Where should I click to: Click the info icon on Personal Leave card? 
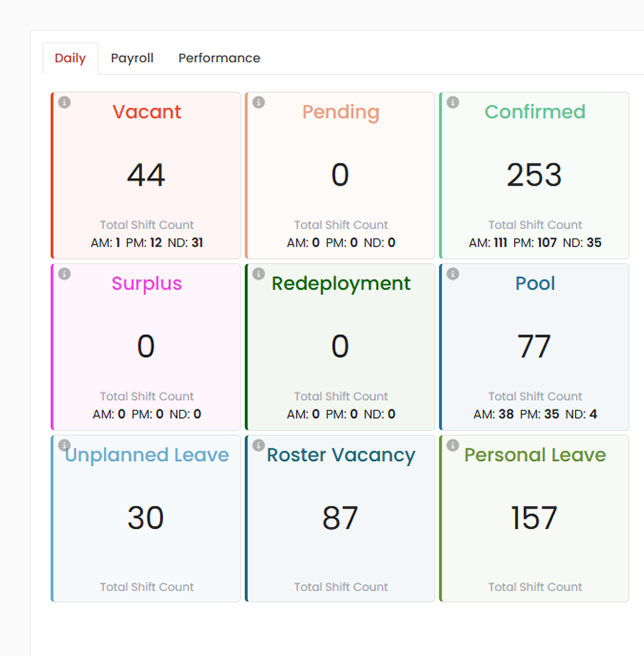[x=453, y=445]
